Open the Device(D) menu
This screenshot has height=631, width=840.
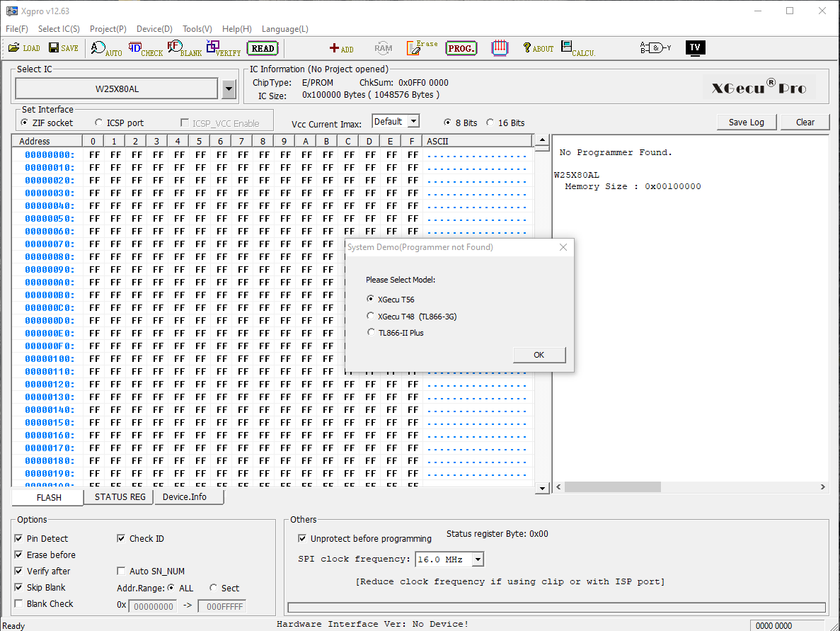[x=154, y=29]
